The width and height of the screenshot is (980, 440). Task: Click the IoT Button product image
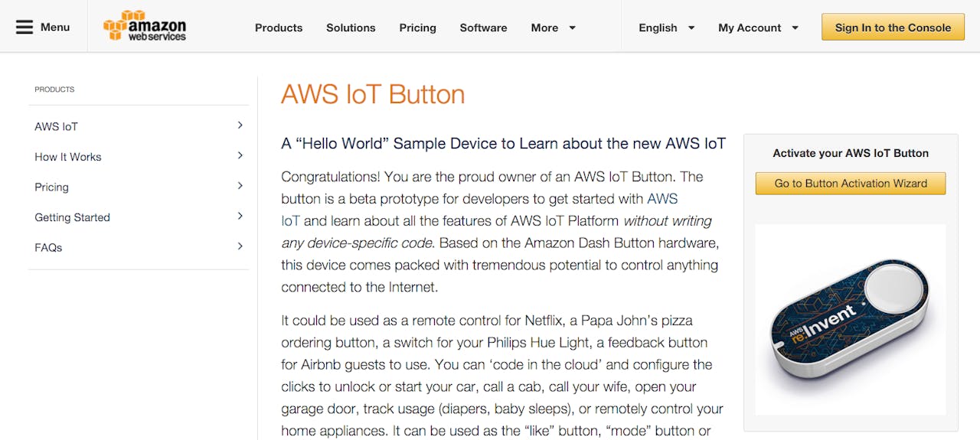[851, 319]
